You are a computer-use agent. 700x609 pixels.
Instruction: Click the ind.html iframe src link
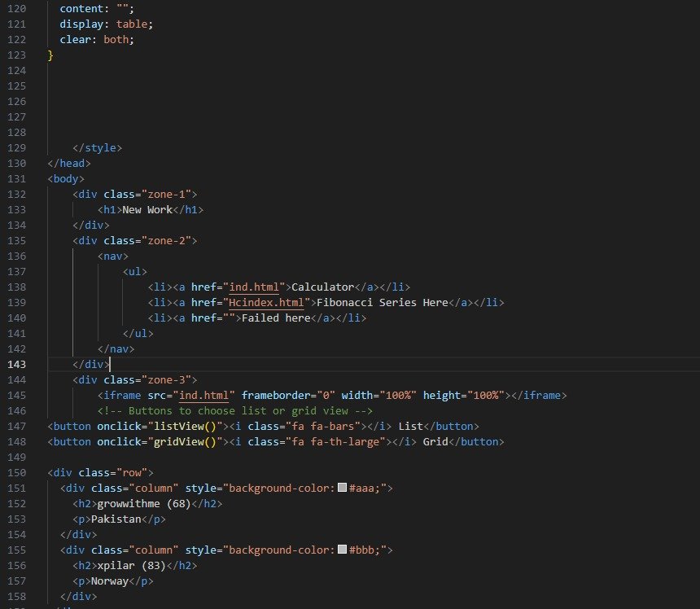[203, 396]
